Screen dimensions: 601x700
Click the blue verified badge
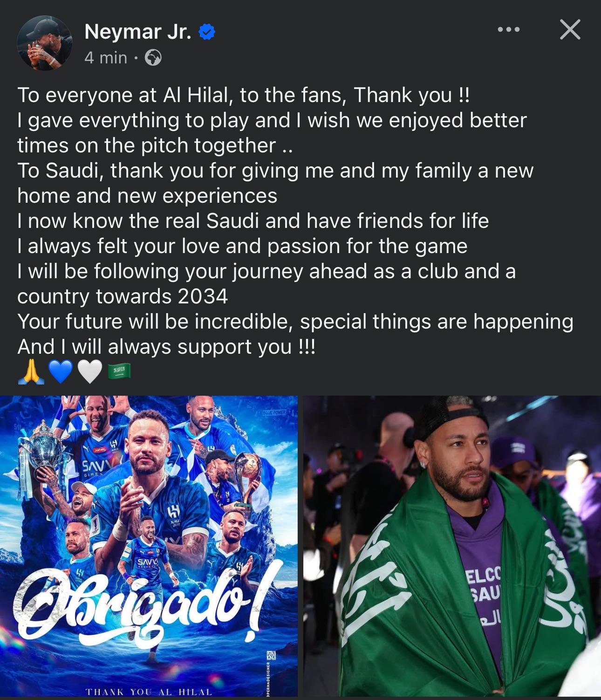pyautogui.click(x=207, y=32)
